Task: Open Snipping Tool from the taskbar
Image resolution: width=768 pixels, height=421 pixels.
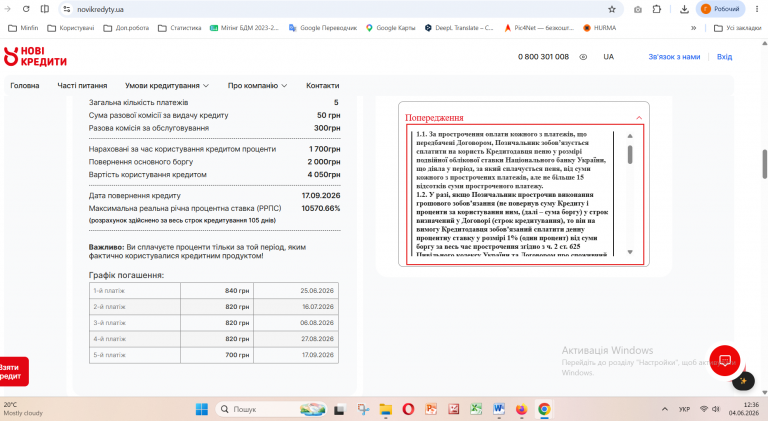Action: (363, 409)
